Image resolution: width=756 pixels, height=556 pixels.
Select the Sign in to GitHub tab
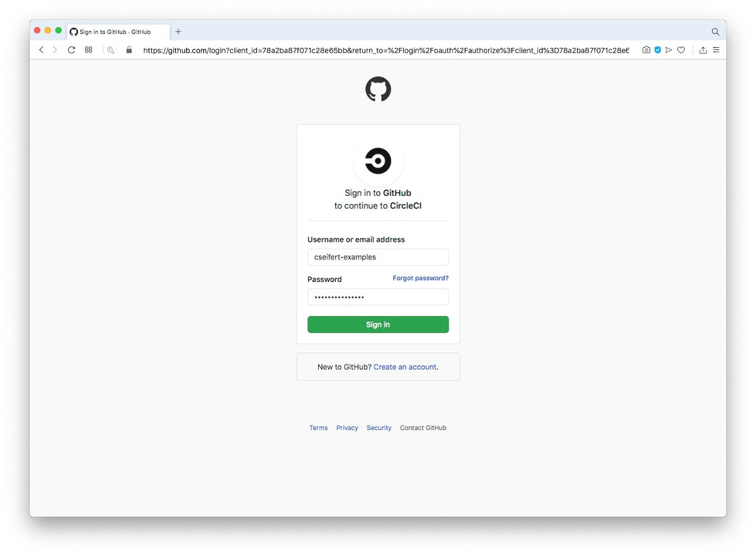coord(118,31)
